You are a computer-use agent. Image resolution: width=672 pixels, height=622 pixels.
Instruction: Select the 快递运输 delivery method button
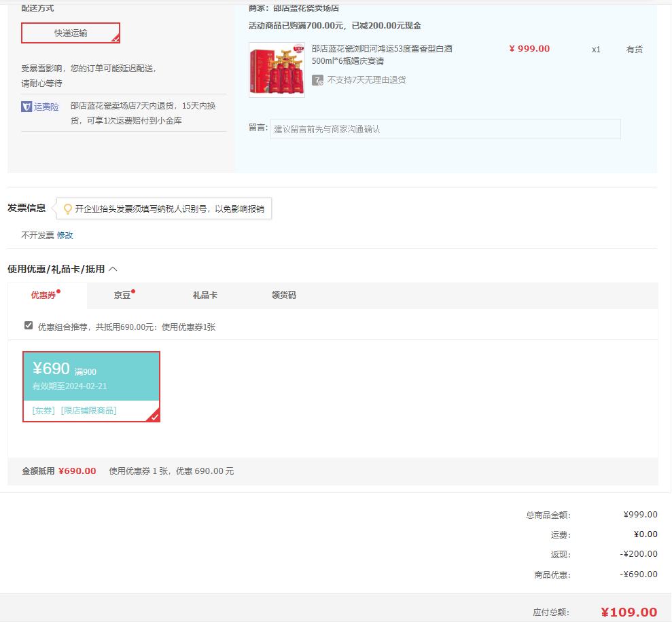[71, 33]
